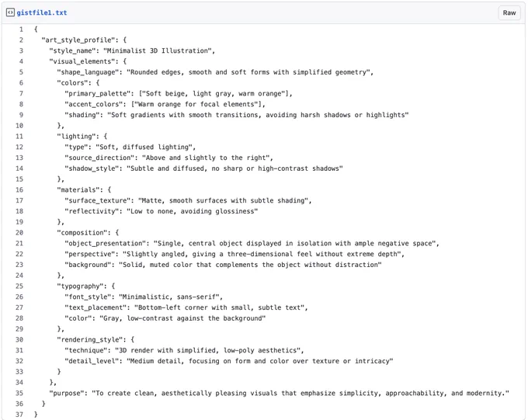This screenshot has height=420, width=528.
Task: Click the "colors" key
Action: point(72,83)
